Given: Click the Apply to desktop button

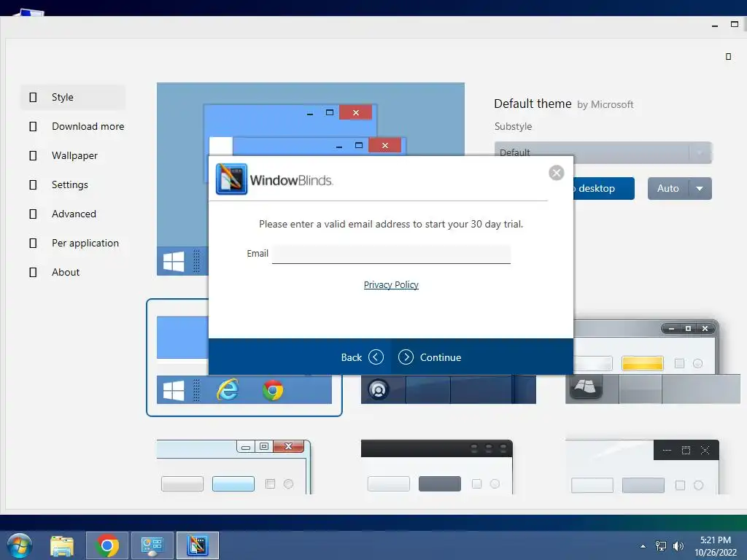Looking at the screenshot, I should pyautogui.click(x=603, y=189).
